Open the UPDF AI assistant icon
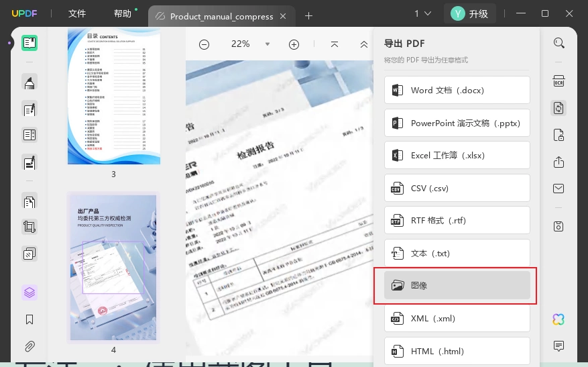This screenshot has height=367, width=588. tap(558, 319)
